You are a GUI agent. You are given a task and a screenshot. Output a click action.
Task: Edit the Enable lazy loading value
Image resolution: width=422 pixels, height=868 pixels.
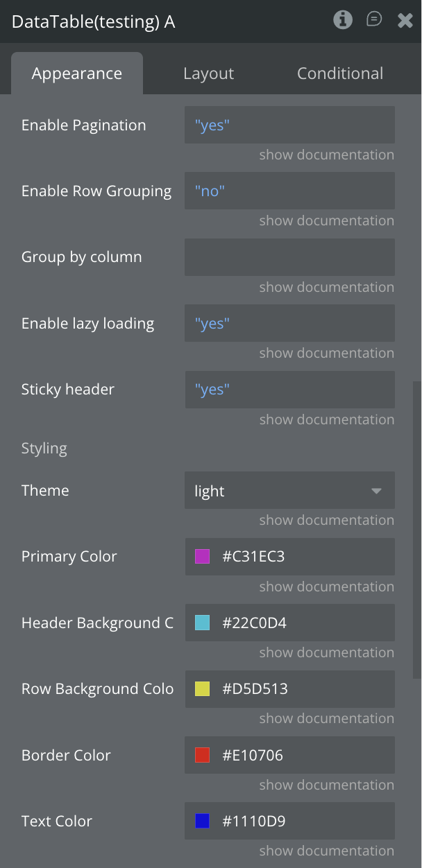pos(289,324)
